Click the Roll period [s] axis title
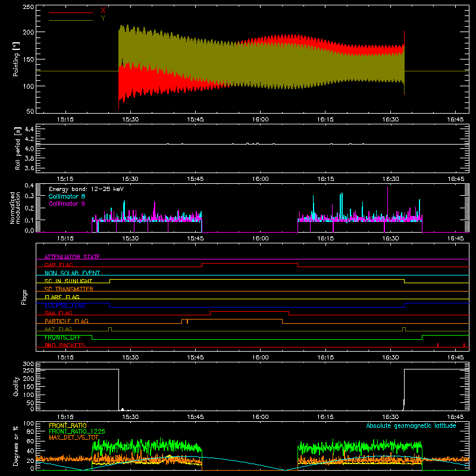 point(17,149)
